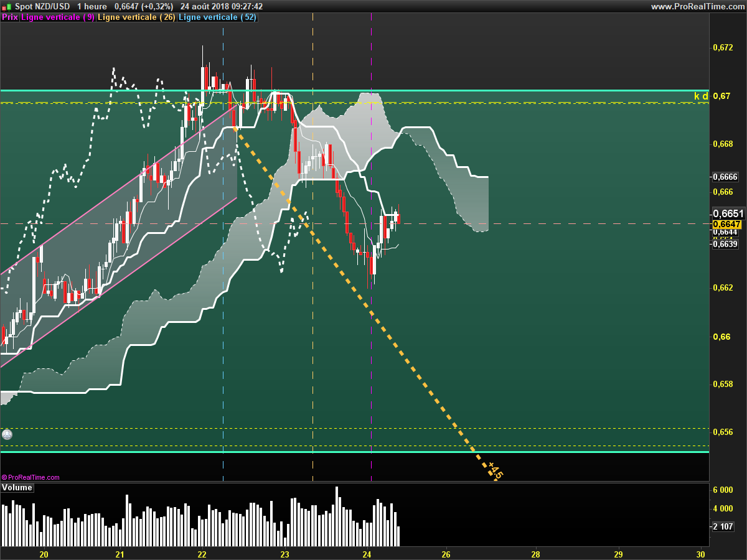Click the Ligne verticale (52) label
The height and width of the screenshot is (560, 747).
[217, 17]
